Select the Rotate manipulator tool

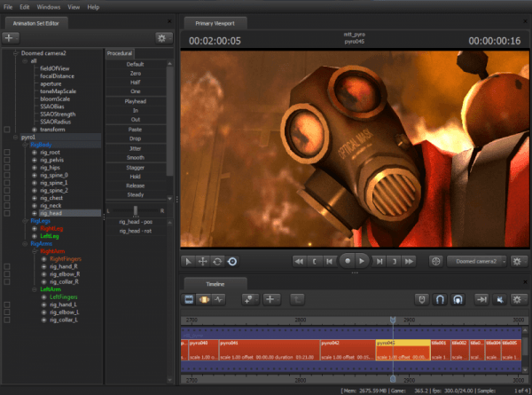click(217, 261)
